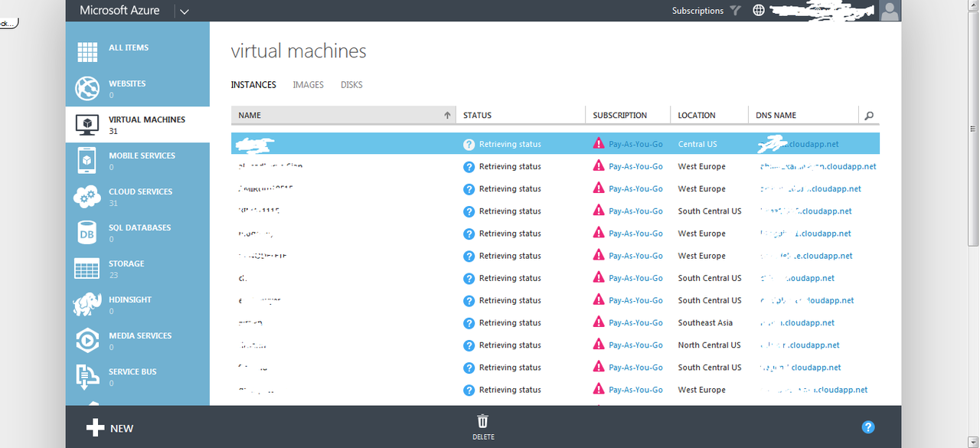Viewport: 980px width, 448px height.
Task: Switch to the Instances tab
Action: tap(253, 85)
